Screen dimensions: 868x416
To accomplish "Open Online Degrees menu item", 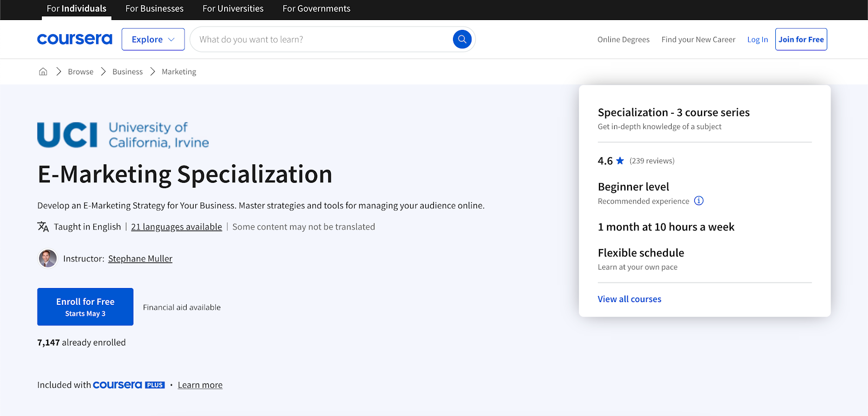I will [x=623, y=40].
